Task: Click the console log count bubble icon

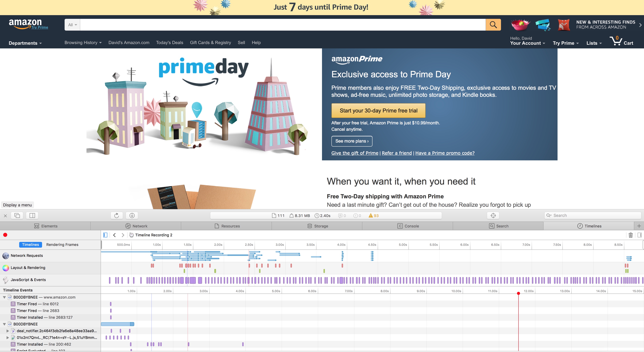Action: coord(342,216)
